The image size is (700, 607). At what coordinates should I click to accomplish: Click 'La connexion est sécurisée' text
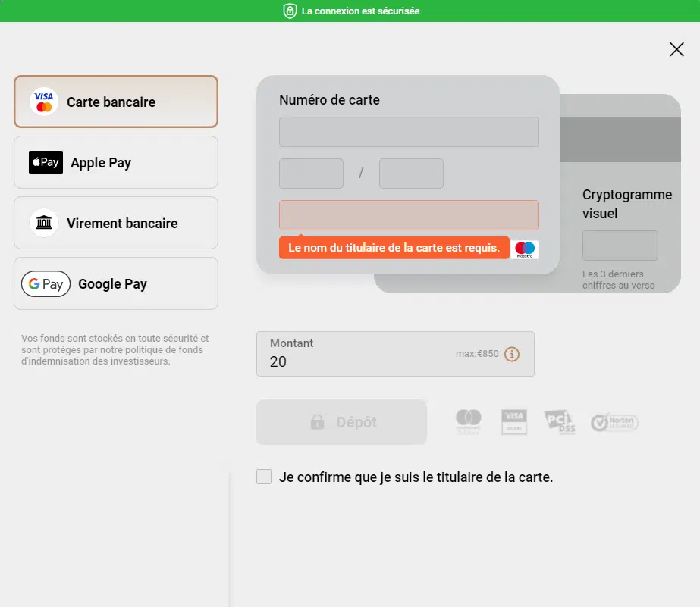[361, 11]
